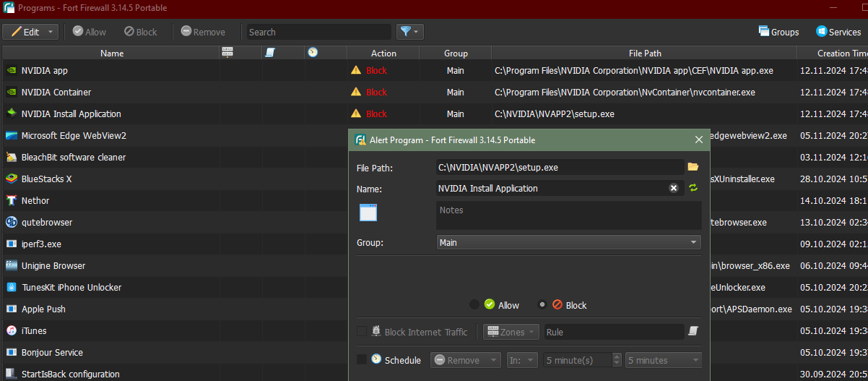This screenshot has height=381, width=868.
Task: Click the Block toolbar button
Action: (140, 32)
